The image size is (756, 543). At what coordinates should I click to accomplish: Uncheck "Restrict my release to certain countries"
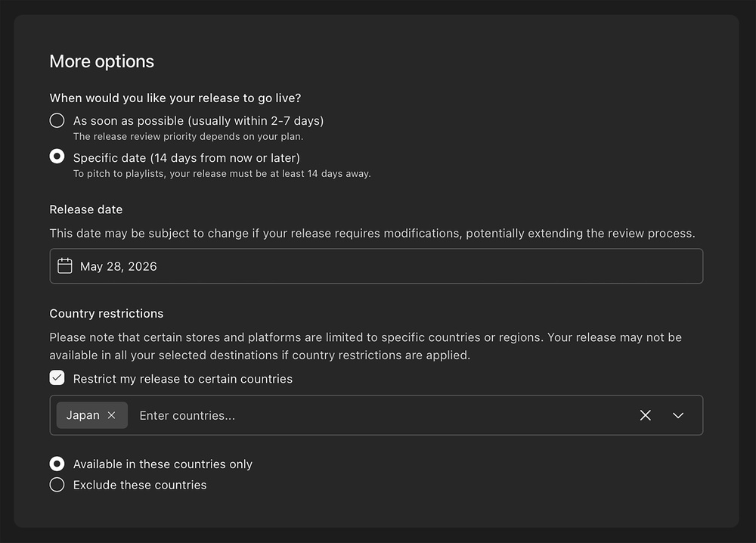point(57,378)
